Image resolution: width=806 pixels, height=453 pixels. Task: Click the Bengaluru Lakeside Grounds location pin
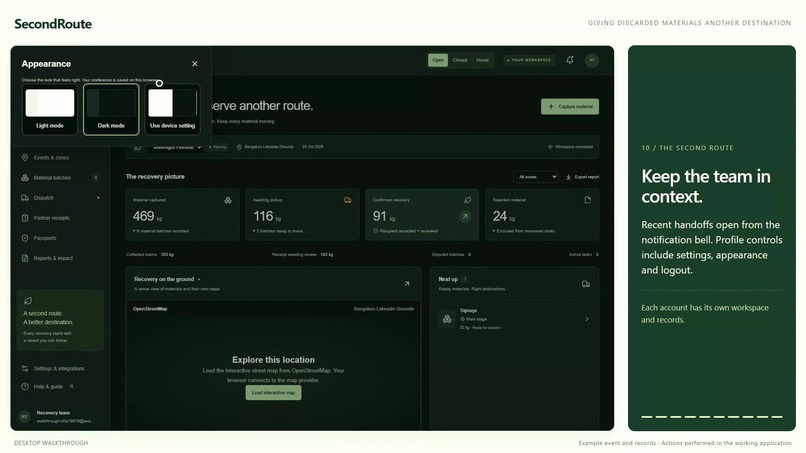(239, 147)
